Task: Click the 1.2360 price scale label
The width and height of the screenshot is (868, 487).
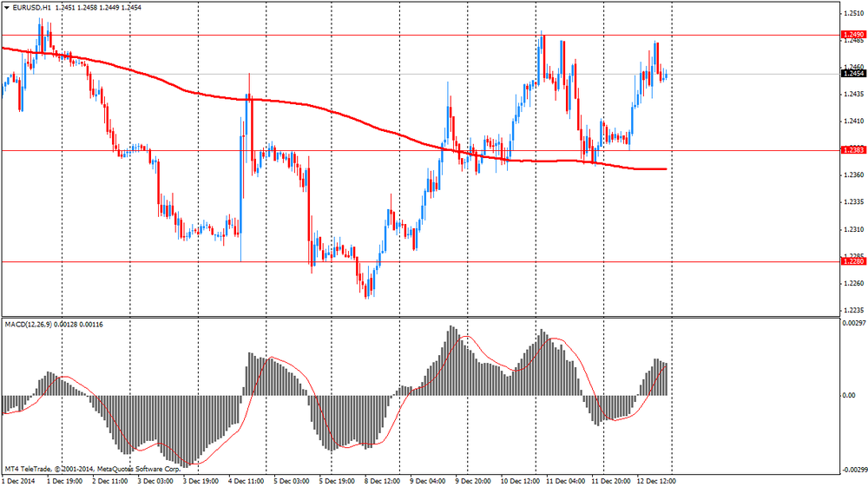Action: coord(853,174)
